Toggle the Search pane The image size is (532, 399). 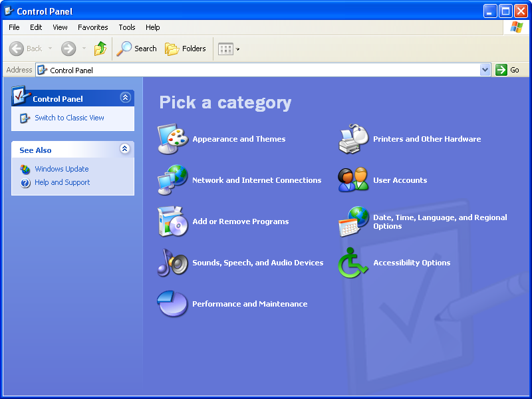pos(136,49)
